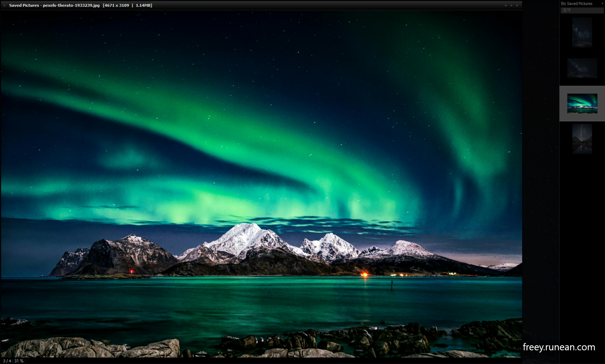Screen dimensions: 605x364
Task: Click the 31 % zoom indicator
Action: [x=19, y=361]
